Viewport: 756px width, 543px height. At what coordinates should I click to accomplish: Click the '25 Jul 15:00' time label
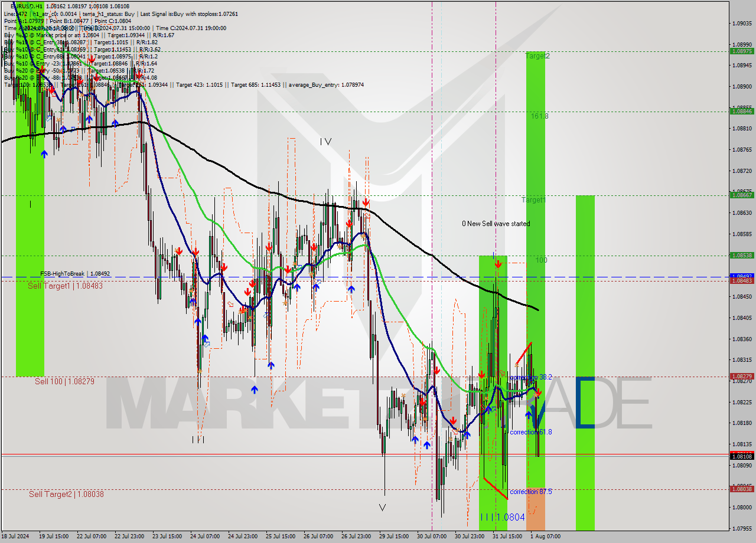pyautogui.click(x=280, y=537)
